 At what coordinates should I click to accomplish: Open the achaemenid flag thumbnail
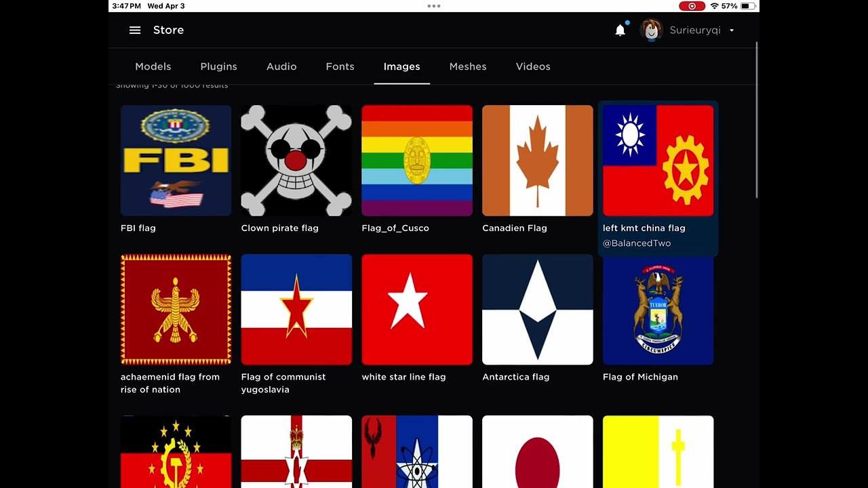click(176, 310)
